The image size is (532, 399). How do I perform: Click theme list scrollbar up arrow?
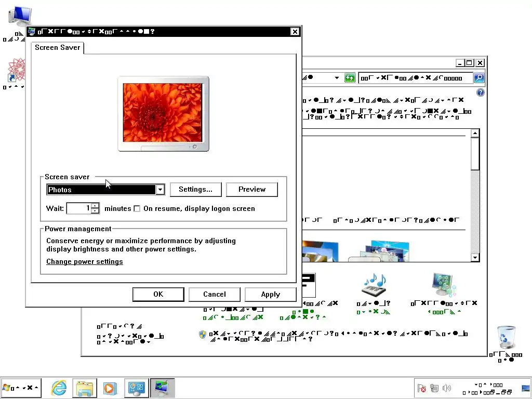point(475,134)
